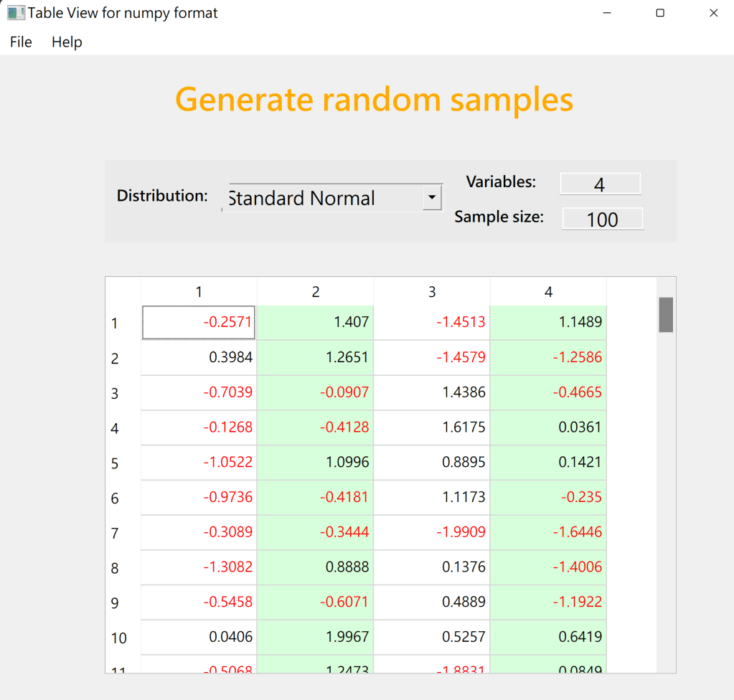
Task: Click cell with value 0.0361
Action: [548, 427]
